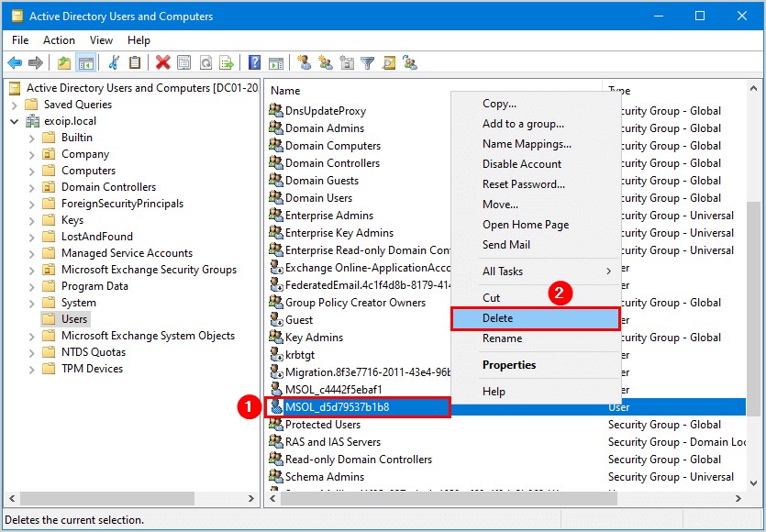Toggle the console tree pane icon
This screenshot has width=766, height=532.
[85, 63]
